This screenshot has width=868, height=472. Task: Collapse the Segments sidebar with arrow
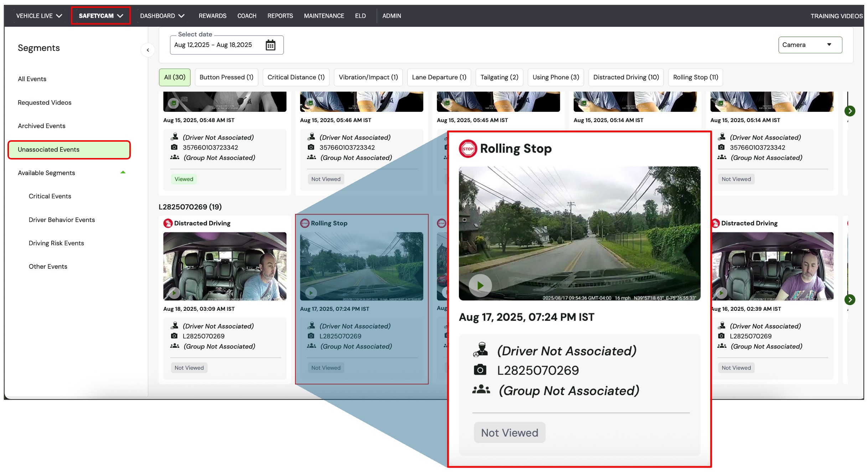coord(148,50)
